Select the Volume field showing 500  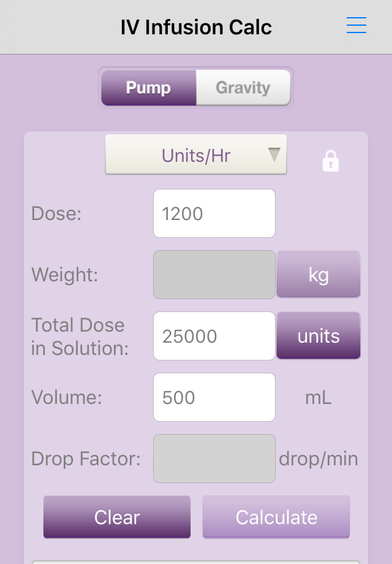[214, 397]
